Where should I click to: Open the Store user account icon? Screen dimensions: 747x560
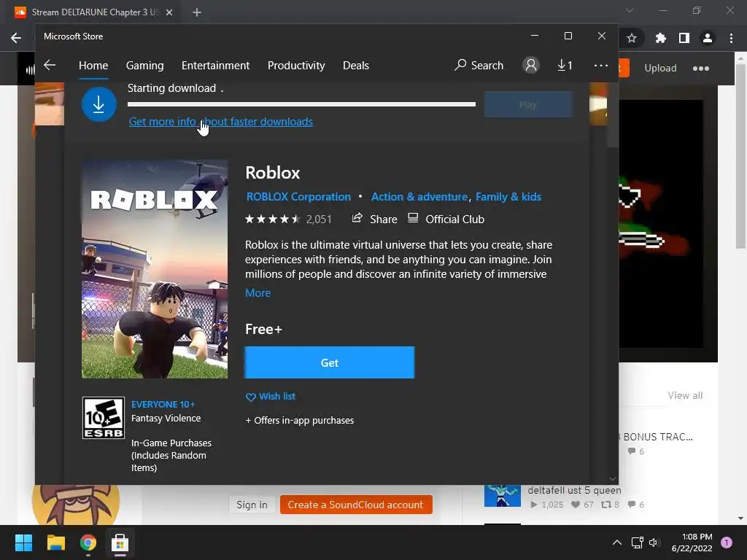tap(531, 65)
